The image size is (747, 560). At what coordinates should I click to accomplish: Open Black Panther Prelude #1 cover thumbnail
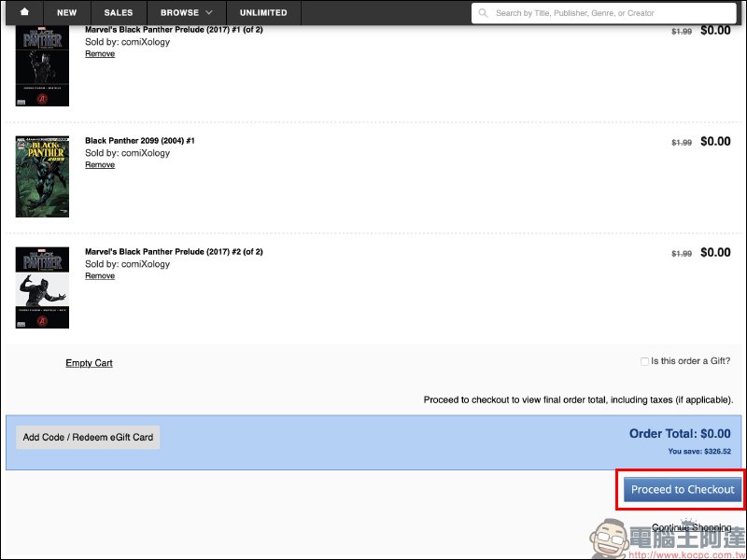(x=42, y=65)
